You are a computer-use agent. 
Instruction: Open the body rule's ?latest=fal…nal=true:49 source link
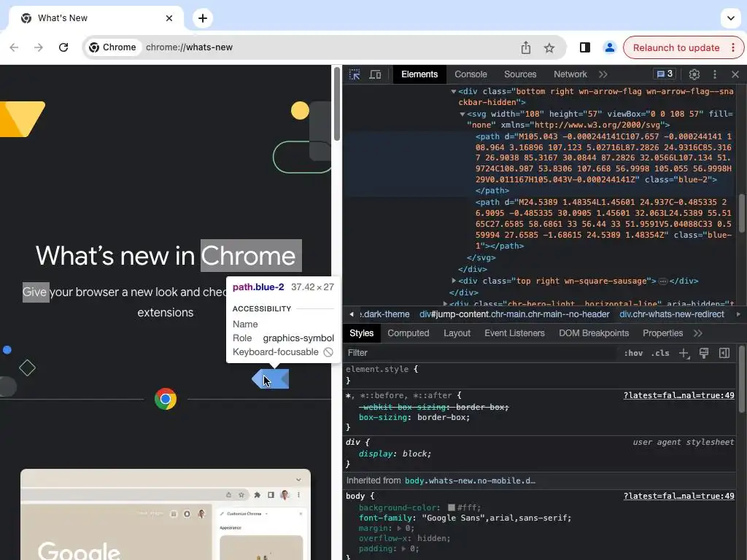(x=679, y=496)
